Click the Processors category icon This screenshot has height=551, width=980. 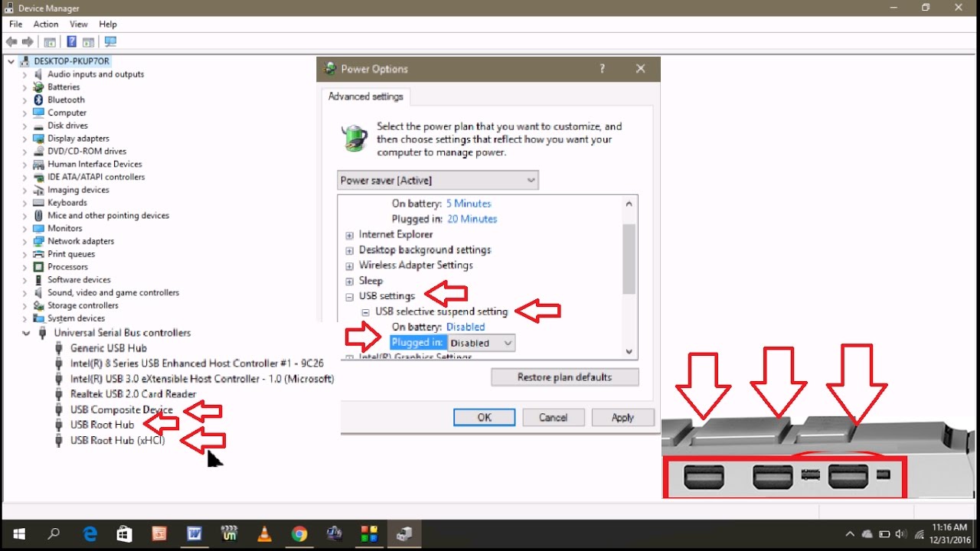pos(38,267)
